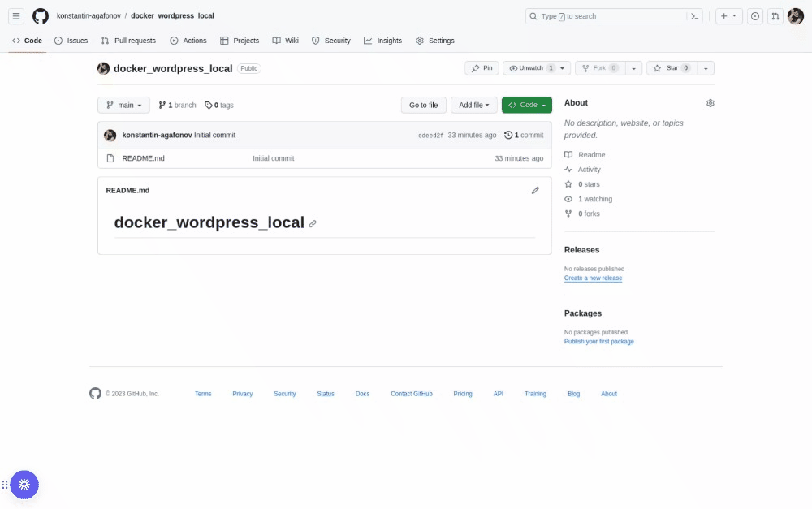Star this repository
Viewport: 812px width, 509px height.
(x=672, y=68)
